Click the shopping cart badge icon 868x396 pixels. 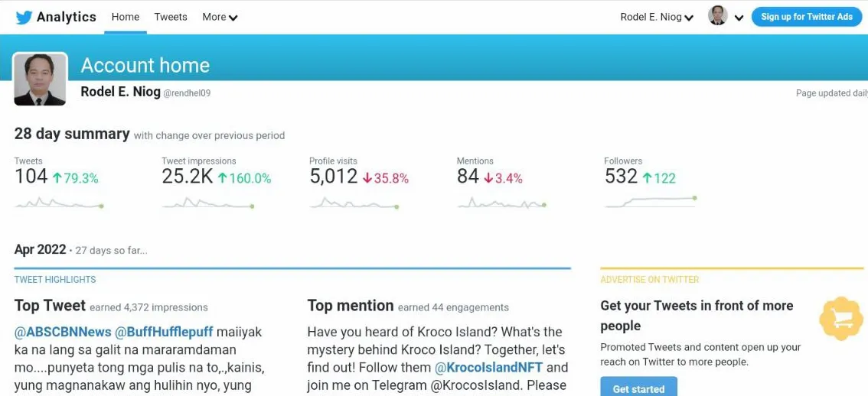(841, 318)
